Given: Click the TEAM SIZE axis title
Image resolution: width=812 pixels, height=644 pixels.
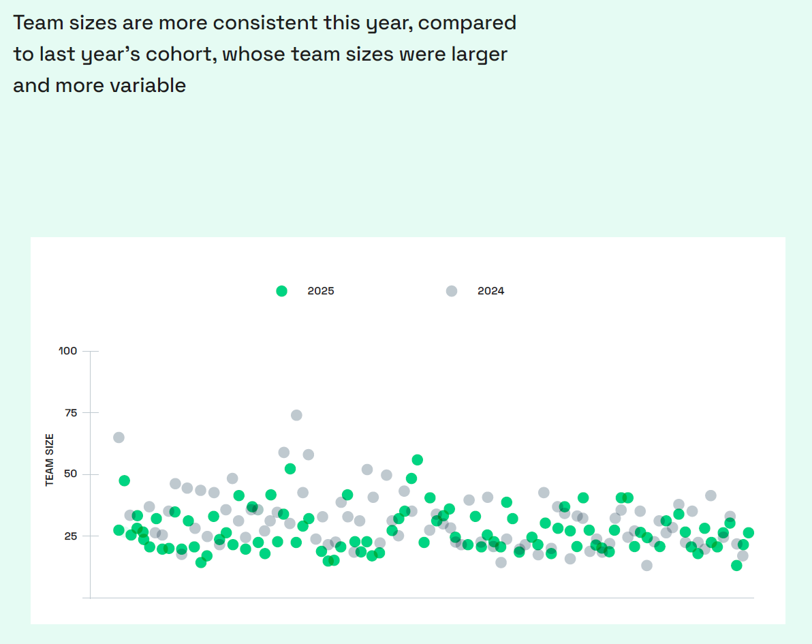Looking at the screenshot, I should pos(50,460).
